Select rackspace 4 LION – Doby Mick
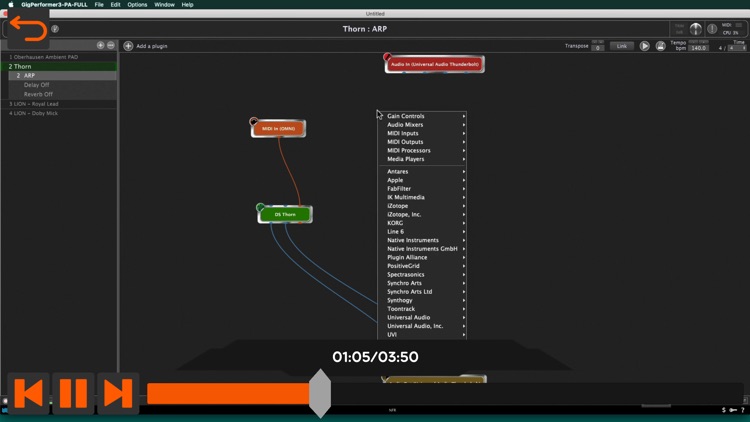The width and height of the screenshot is (750, 422). point(59,113)
